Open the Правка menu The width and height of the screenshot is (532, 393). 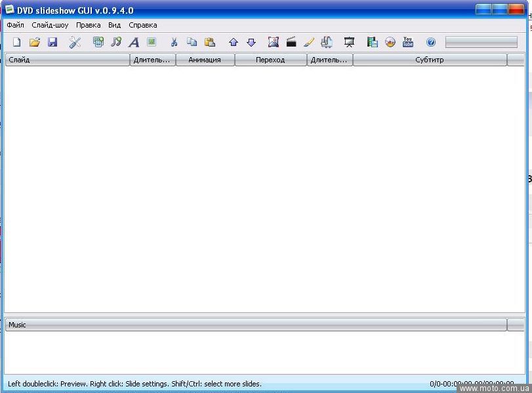(x=88, y=25)
